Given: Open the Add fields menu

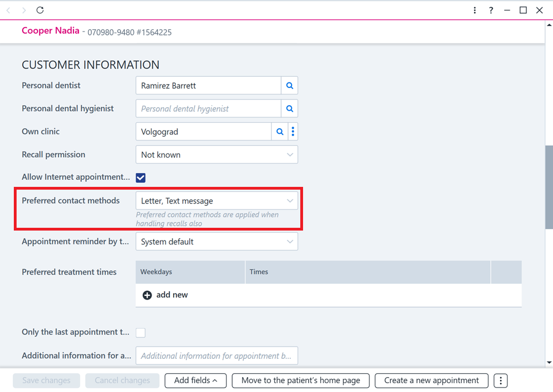Looking at the screenshot, I should pos(195,381).
